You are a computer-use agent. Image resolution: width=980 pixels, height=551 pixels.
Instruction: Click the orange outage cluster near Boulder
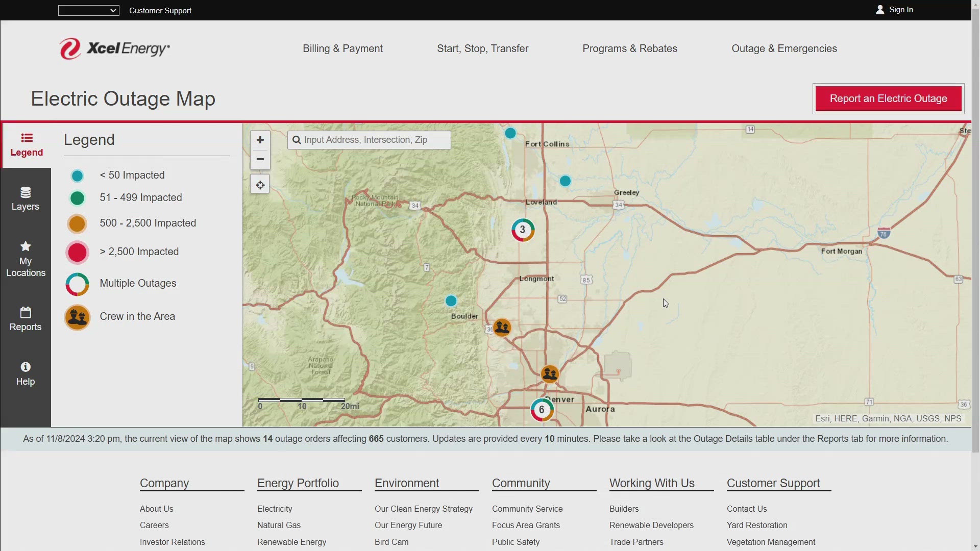click(501, 327)
